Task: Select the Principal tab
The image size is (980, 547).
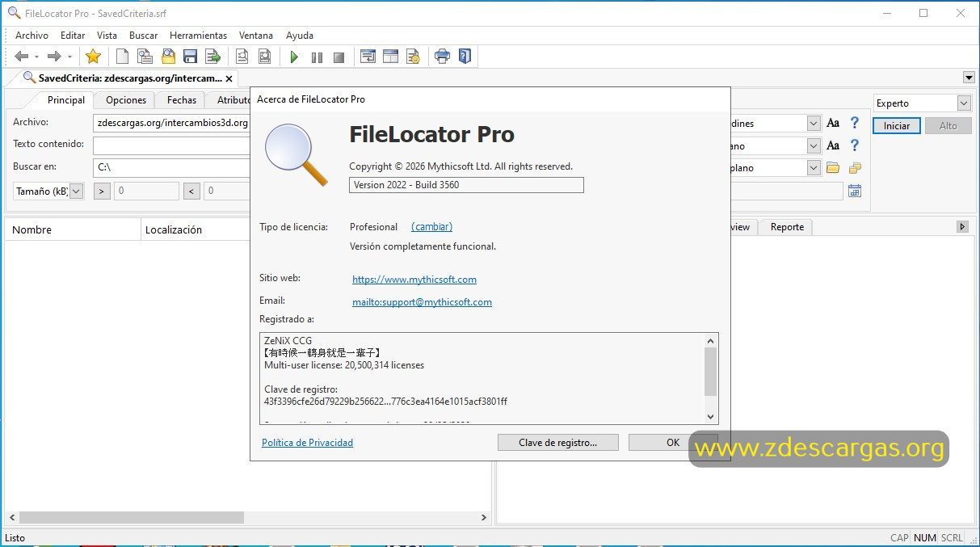Action: pos(66,100)
